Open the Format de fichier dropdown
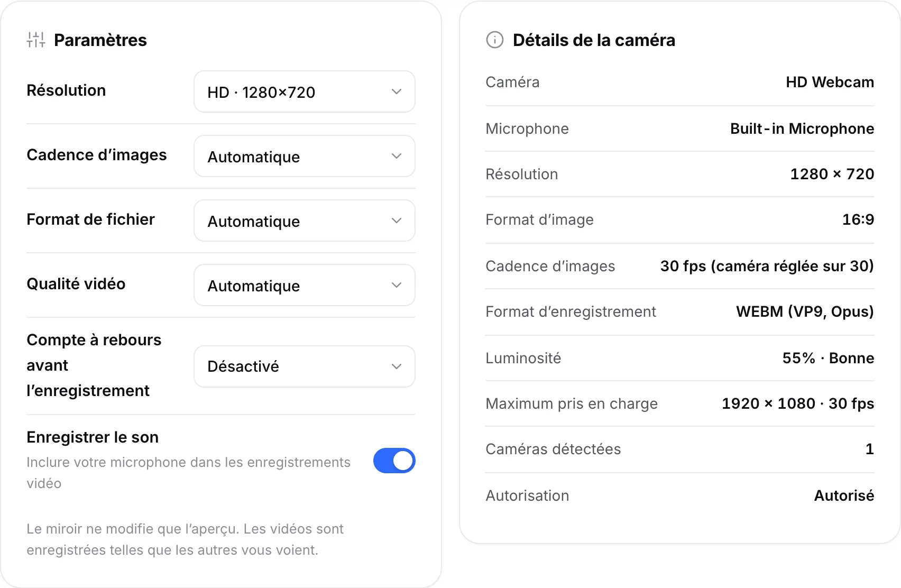The image size is (901, 588). pos(305,221)
